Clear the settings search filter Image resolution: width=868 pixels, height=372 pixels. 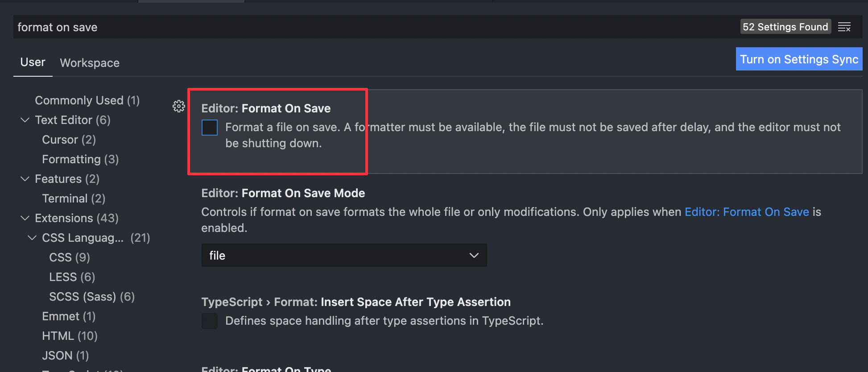click(845, 27)
